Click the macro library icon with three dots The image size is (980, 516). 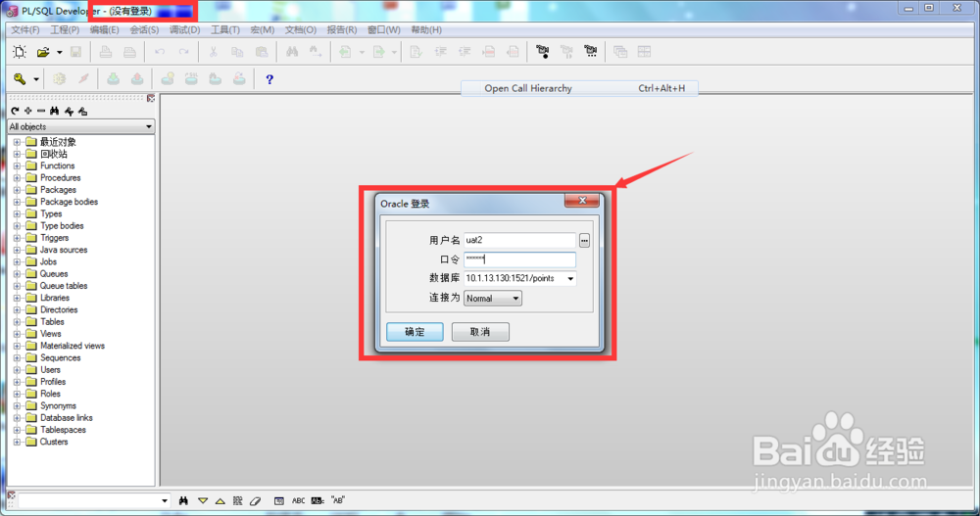click(591, 52)
